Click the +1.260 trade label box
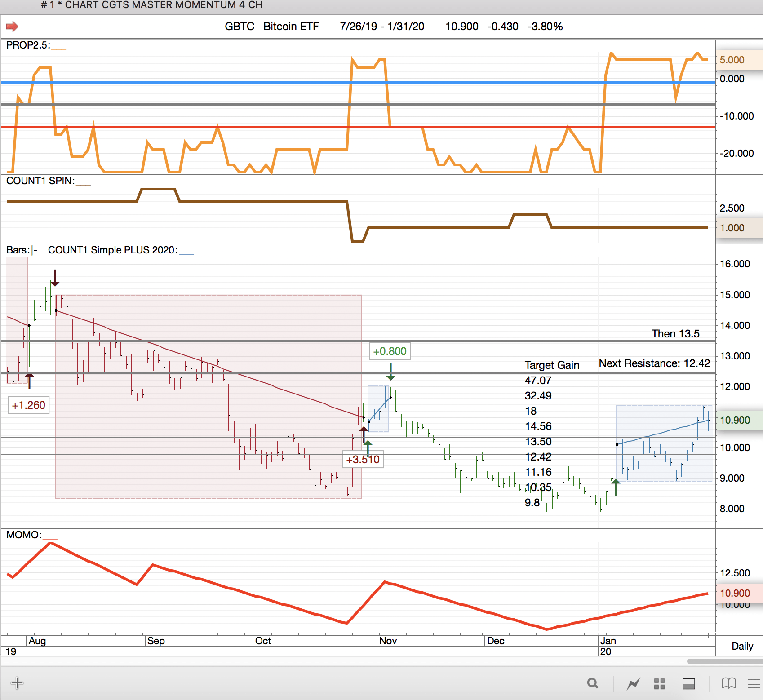The height and width of the screenshot is (700, 763). click(x=29, y=405)
